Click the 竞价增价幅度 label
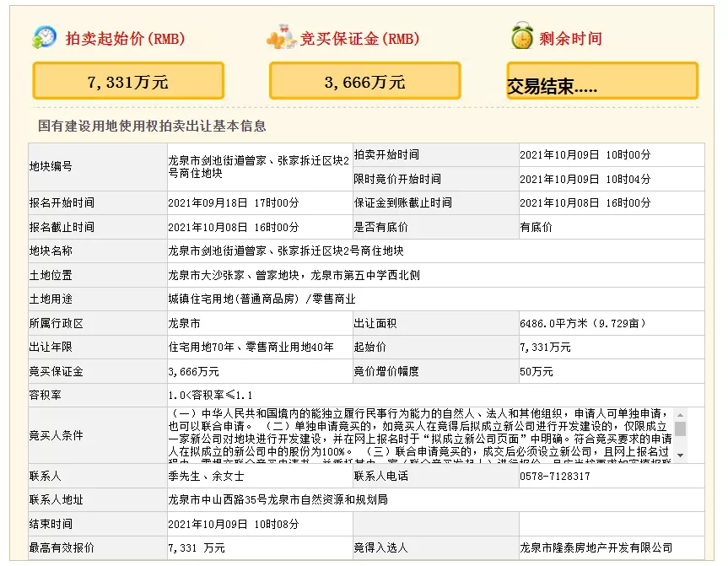This screenshot has width=728, height=566. pyautogui.click(x=386, y=371)
